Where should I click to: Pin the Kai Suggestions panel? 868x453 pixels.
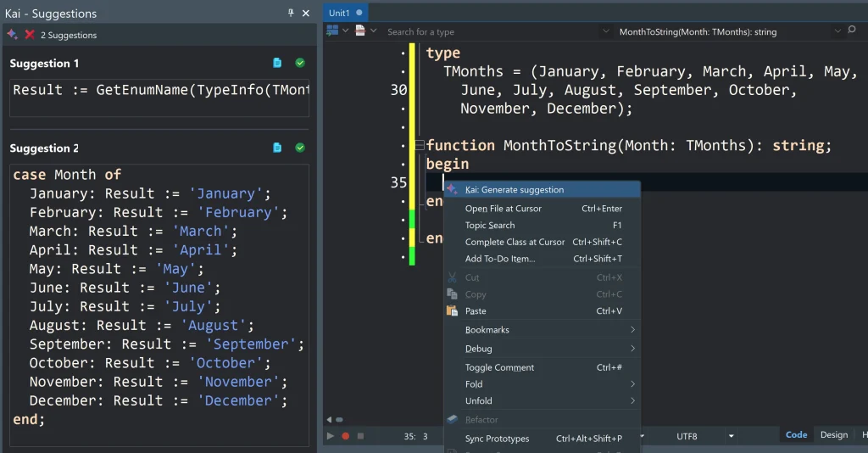click(x=291, y=13)
